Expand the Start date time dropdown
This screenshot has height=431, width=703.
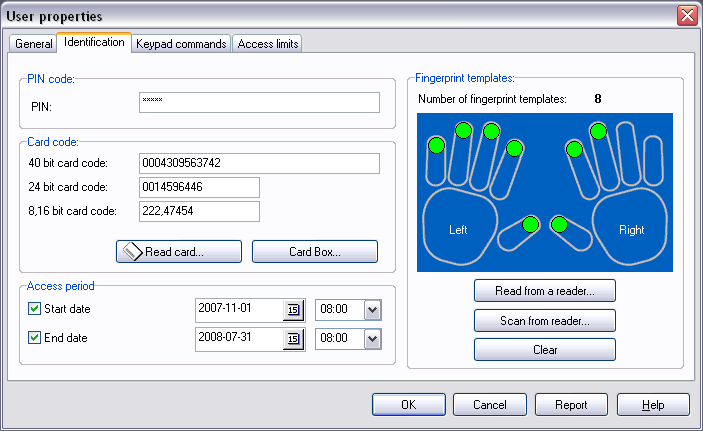(372, 310)
